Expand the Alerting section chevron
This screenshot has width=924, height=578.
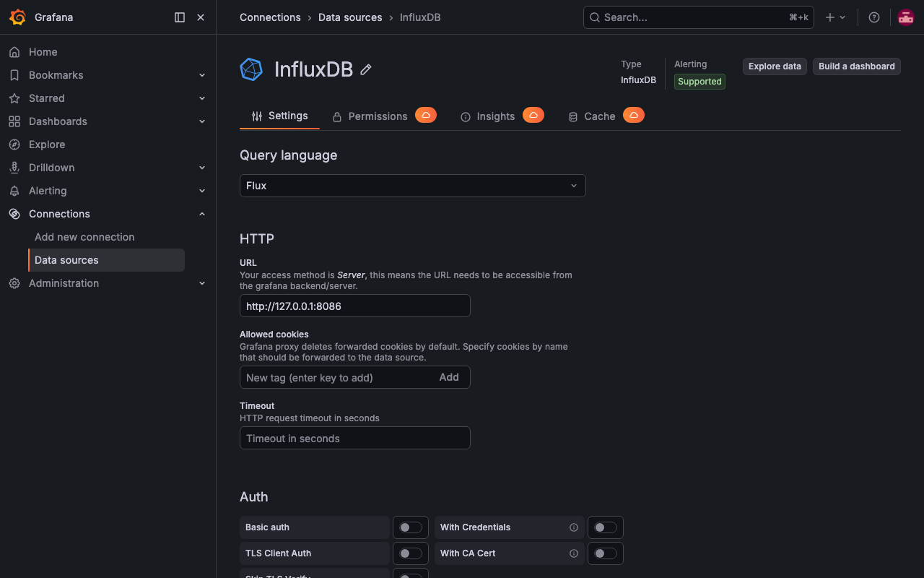click(202, 191)
